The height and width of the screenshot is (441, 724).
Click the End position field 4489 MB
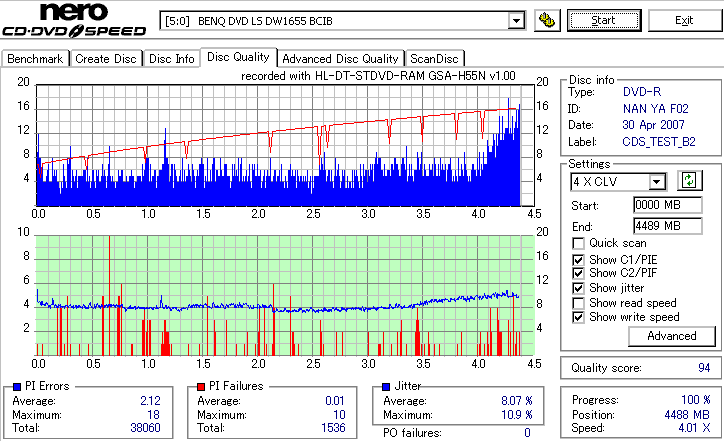point(668,226)
